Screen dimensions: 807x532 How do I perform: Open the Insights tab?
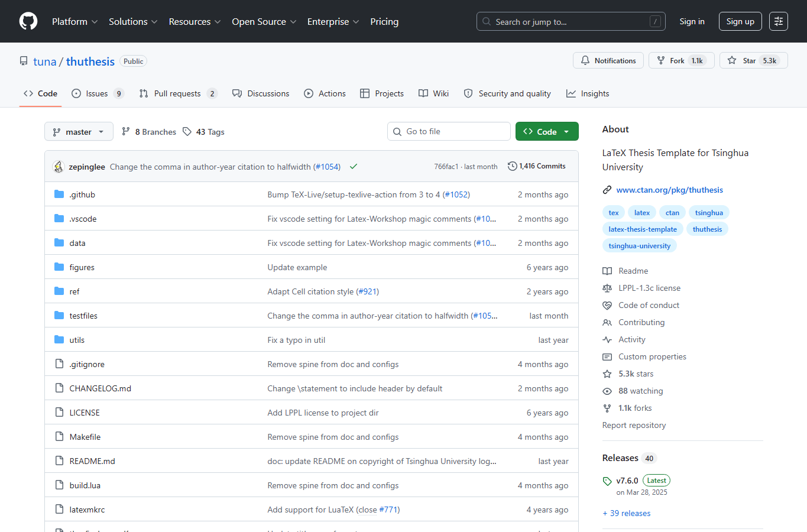pyautogui.click(x=588, y=93)
